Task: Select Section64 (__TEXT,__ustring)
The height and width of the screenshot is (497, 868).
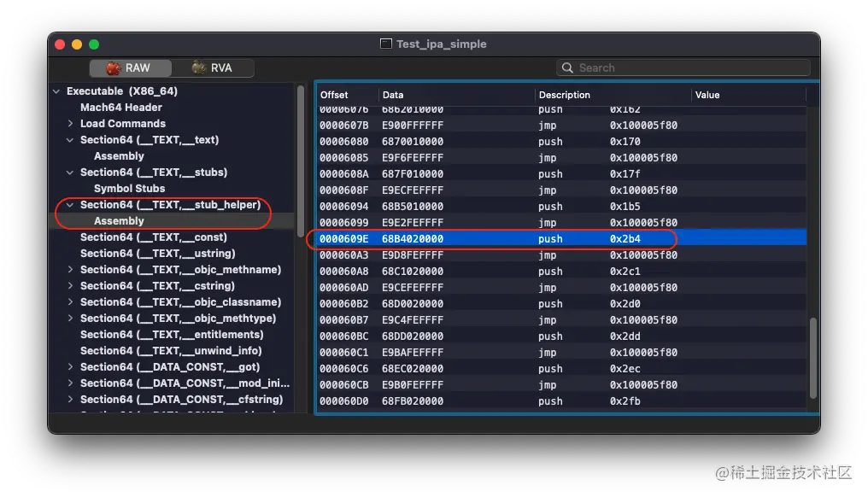Action: coord(158,254)
